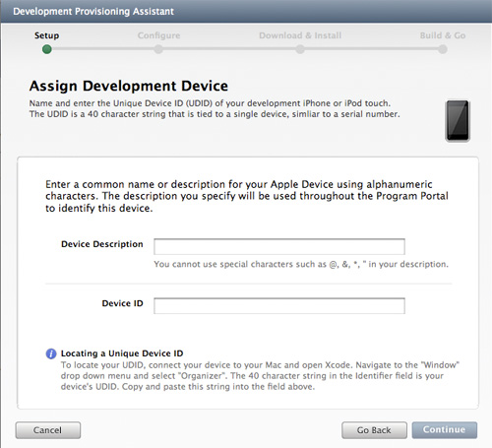The height and width of the screenshot is (448, 492).
Task: Click the Development Provisioning Assistant title bar
Action: click(x=246, y=11)
